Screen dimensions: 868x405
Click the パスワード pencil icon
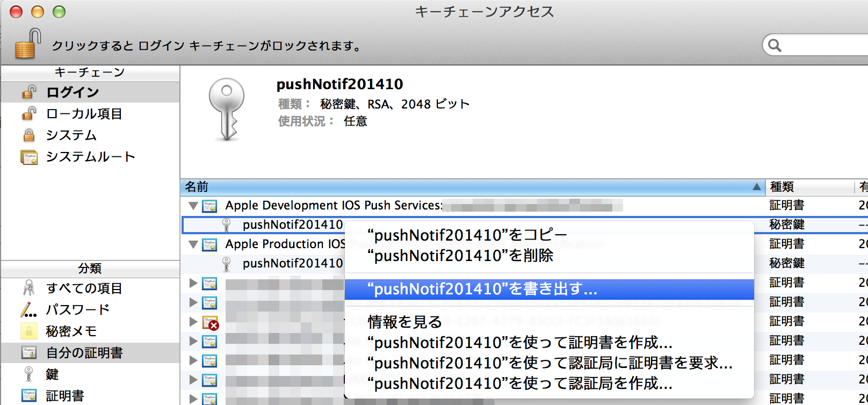[x=29, y=310]
